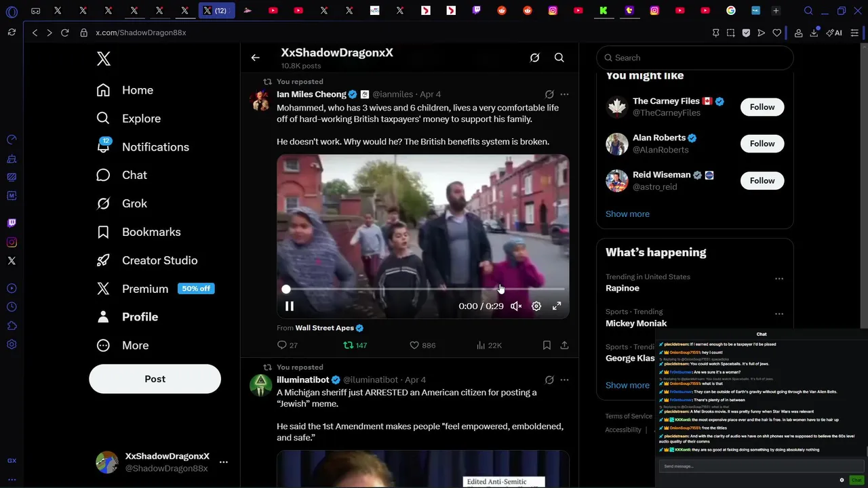
Task: Go back using the profile header arrow
Action: [255, 58]
